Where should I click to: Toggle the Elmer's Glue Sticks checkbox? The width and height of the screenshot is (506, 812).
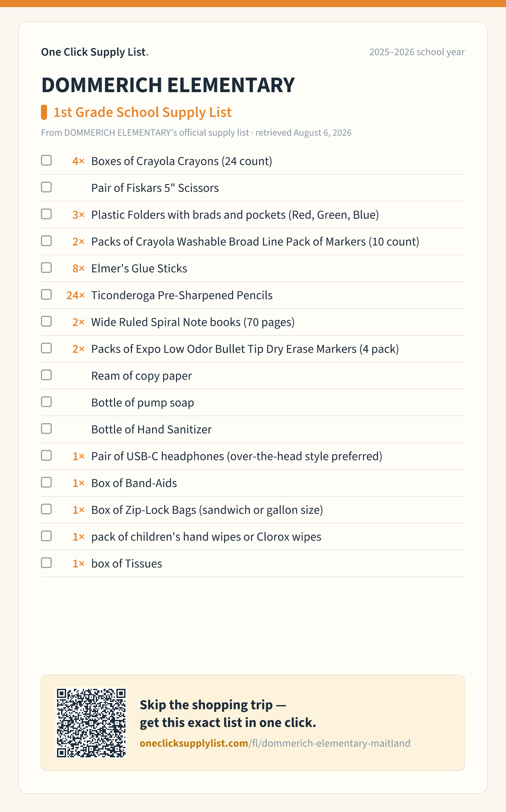pos(46,268)
